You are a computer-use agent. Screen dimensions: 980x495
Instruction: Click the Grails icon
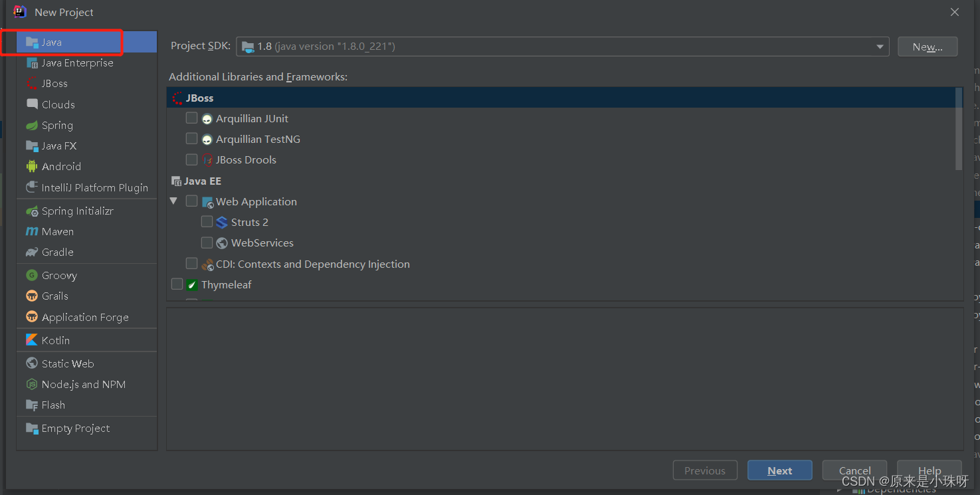[x=31, y=296]
